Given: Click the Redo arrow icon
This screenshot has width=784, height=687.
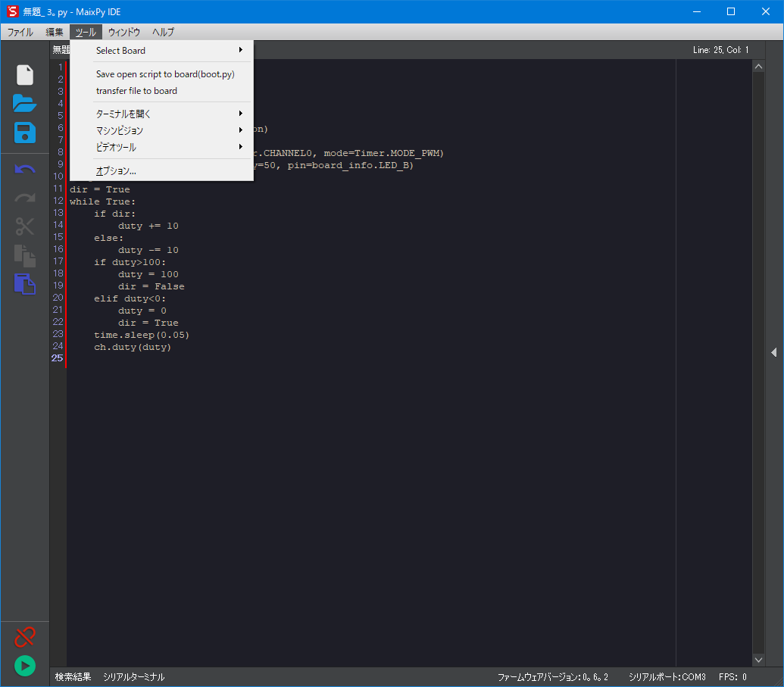Looking at the screenshot, I should click(25, 198).
